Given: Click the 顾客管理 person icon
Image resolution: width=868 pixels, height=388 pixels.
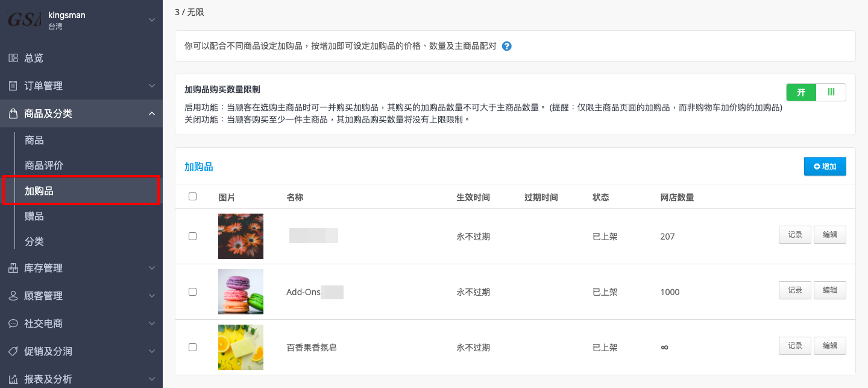Looking at the screenshot, I should coord(13,296).
